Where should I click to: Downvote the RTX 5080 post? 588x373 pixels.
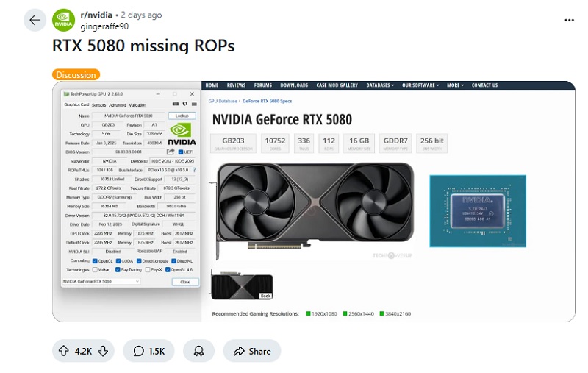103,351
